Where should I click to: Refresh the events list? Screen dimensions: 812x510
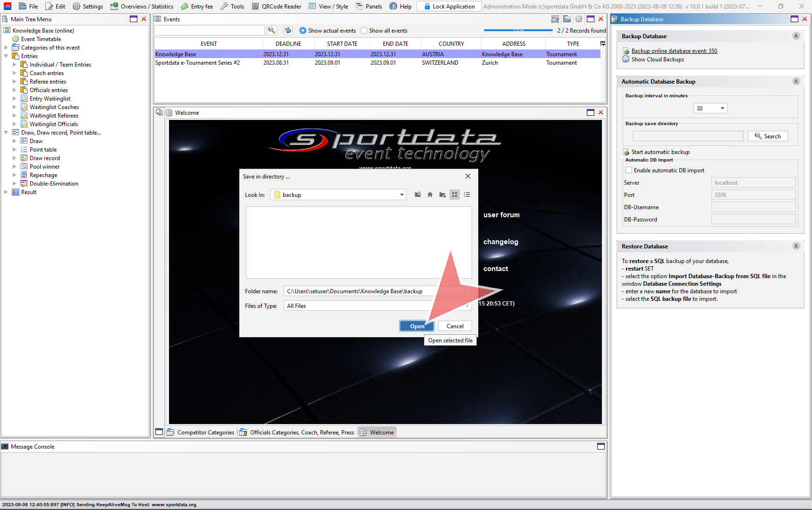click(288, 30)
